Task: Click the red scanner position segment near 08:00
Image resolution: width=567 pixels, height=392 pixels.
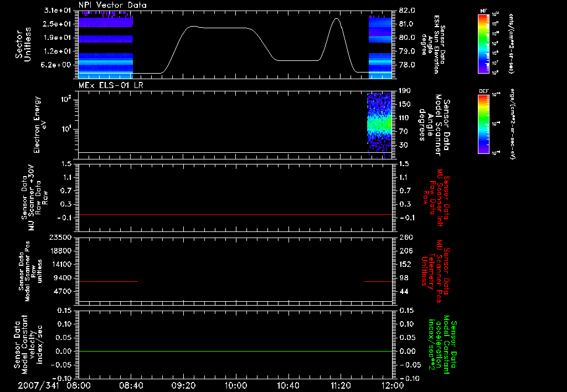Action: coord(108,281)
